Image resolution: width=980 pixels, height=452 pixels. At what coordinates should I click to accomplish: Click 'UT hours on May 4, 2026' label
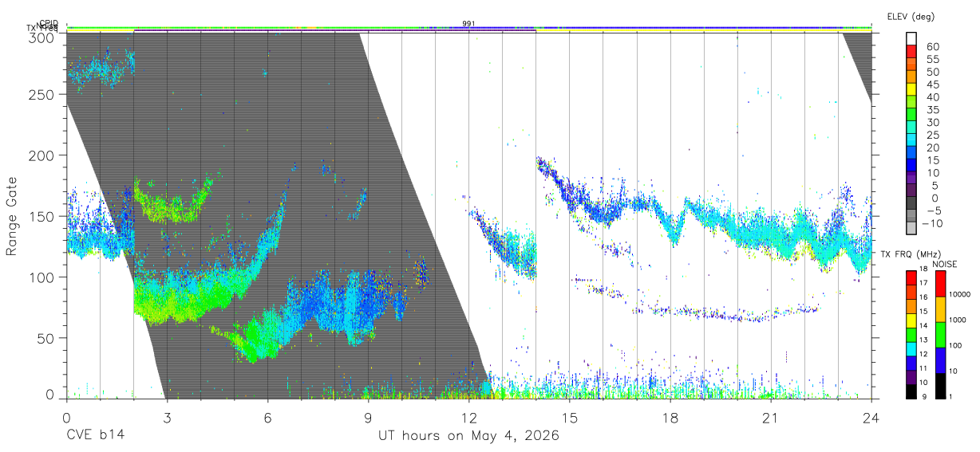(468, 436)
